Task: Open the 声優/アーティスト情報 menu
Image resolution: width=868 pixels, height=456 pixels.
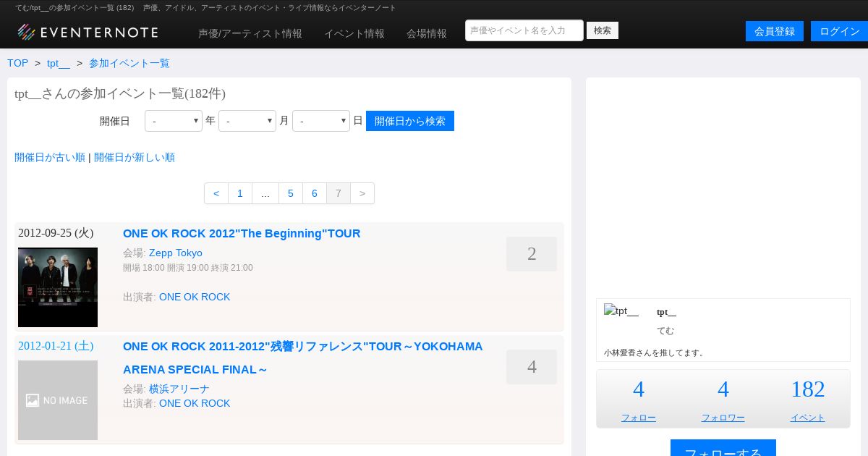Action: [x=250, y=33]
